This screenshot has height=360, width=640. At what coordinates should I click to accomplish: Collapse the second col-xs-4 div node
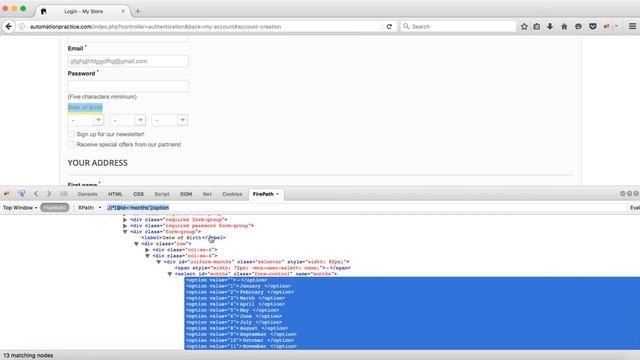click(147, 256)
